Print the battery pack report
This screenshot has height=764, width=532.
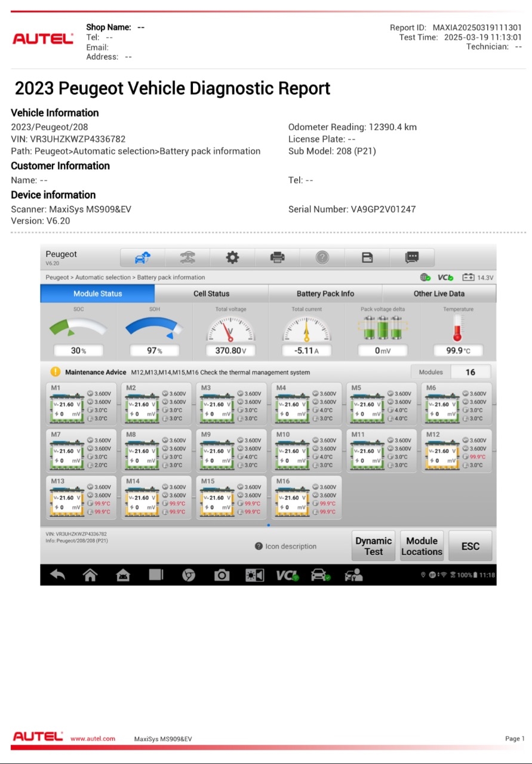point(277,258)
